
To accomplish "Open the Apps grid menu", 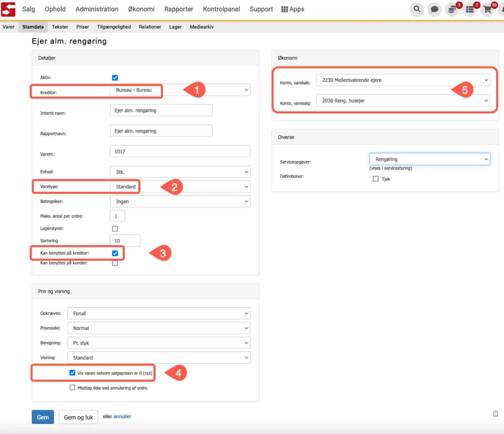I will [293, 9].
